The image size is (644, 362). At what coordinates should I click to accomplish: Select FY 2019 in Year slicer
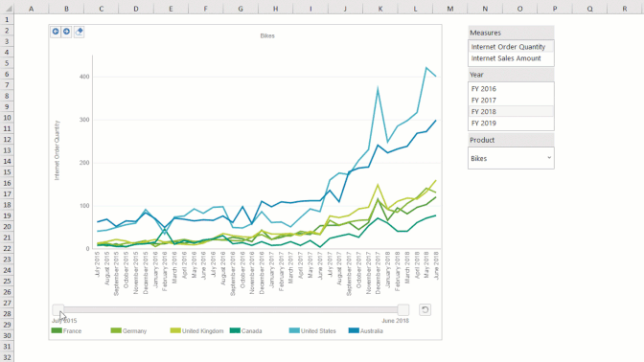(x=511, y=124)
